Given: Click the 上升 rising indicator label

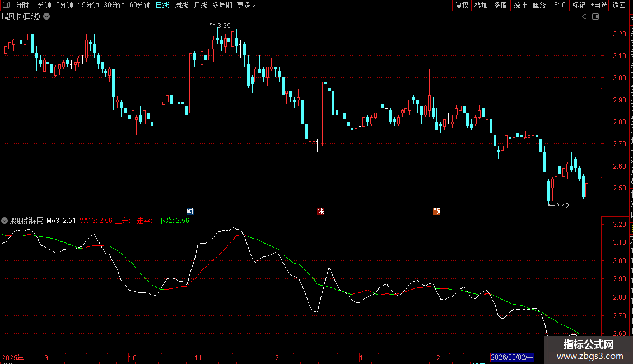Looking at the screenshot, I should tap(125, 221).
